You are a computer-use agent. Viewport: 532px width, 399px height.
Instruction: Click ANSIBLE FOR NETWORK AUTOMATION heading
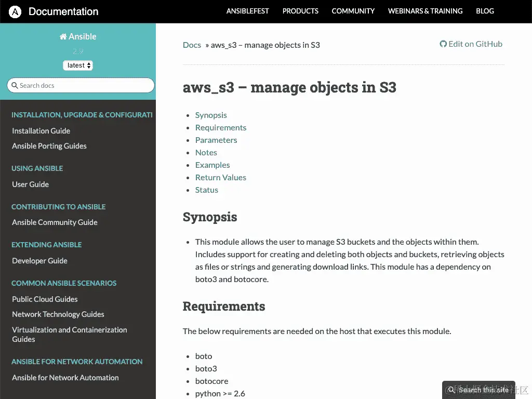click(x=77, y=362)
